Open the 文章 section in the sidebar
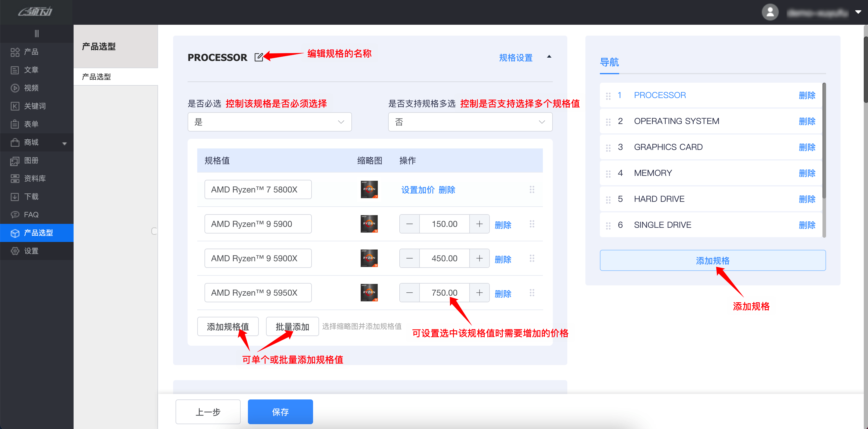Screen dimensions: 868x429 click(x=31, y=70)
